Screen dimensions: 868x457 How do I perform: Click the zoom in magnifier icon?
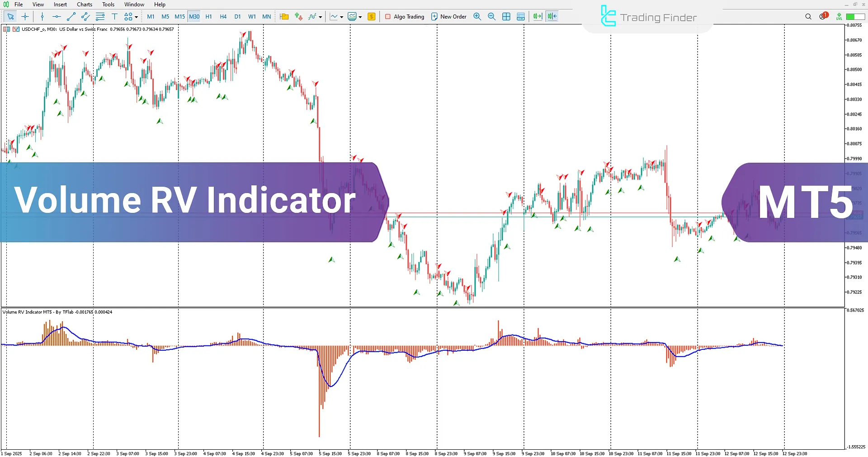tap(477, 17)
